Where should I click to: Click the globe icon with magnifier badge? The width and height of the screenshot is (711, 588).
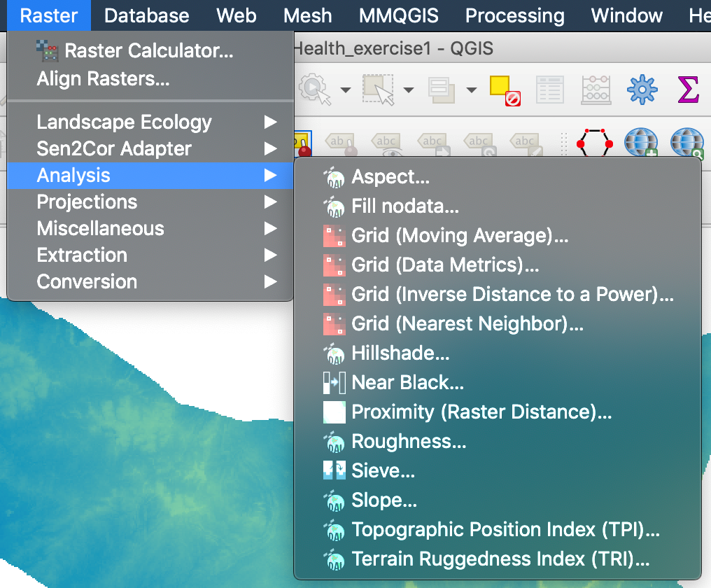tap(687, 143)
